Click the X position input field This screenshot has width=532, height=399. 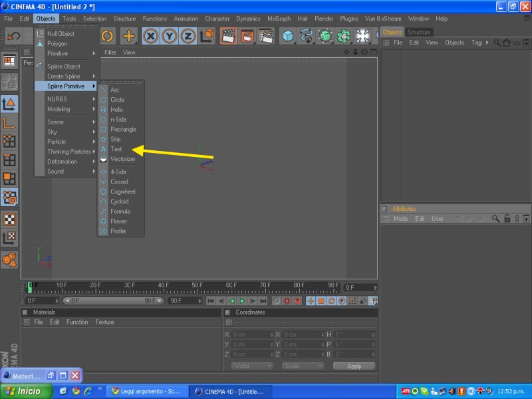(253, 334)
